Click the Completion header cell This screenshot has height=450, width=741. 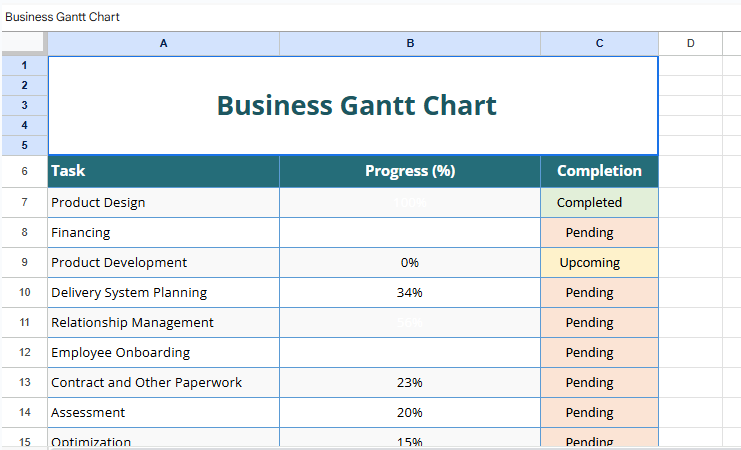point(599,171)
